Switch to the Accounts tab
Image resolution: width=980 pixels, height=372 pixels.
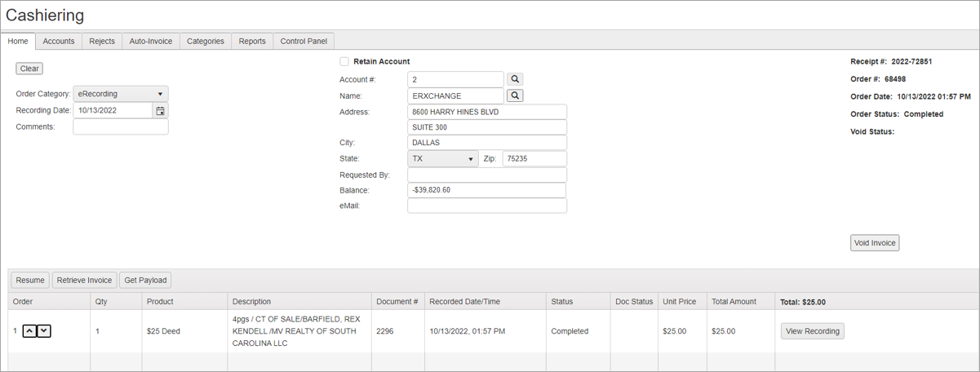(x=59, y=41)
